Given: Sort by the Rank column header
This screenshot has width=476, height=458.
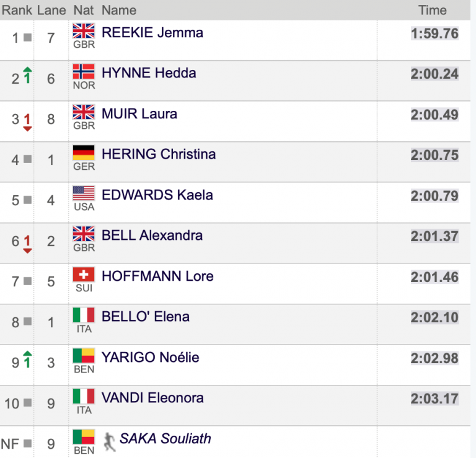Looking at the screenshot, I should pyautogui.click(x=16, y=10).
